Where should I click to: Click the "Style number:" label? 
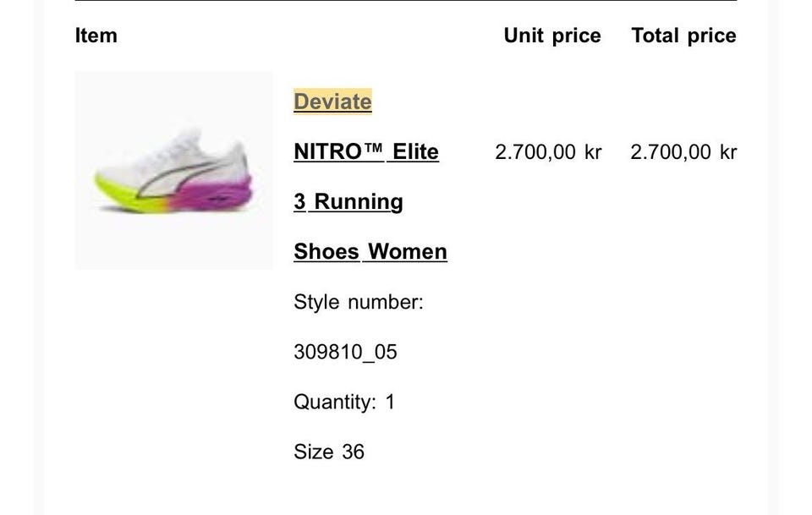coord(358,302)
